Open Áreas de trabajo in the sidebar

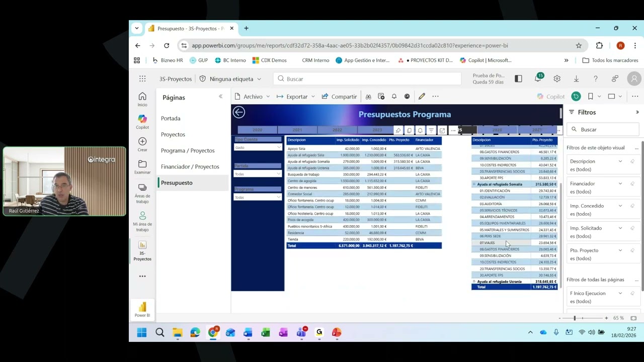pyautogui.click(x=142, y=194)
